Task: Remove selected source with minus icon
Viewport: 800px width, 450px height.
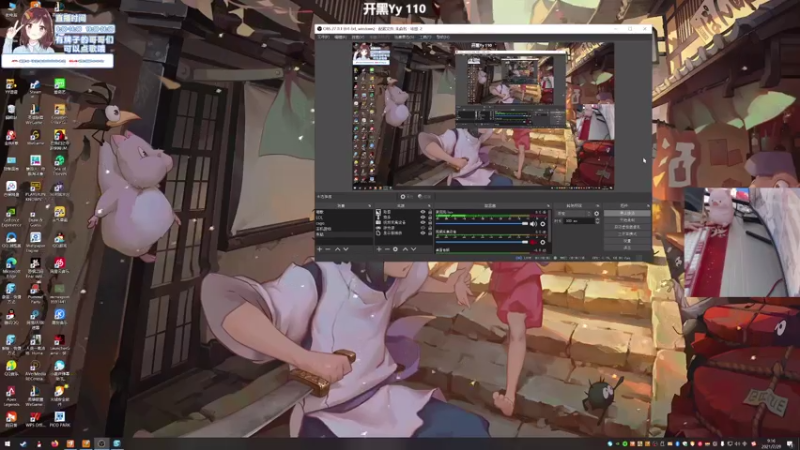Action: [387, 249]
